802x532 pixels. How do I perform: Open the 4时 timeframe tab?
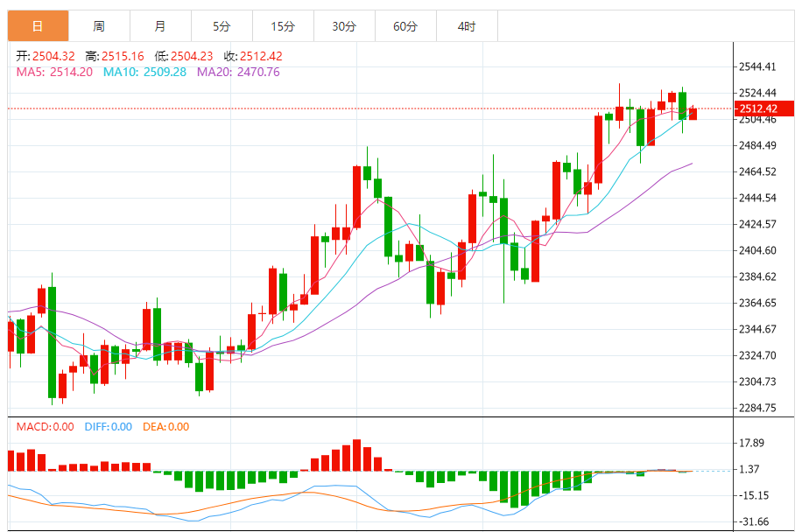[x=467, y=26]
